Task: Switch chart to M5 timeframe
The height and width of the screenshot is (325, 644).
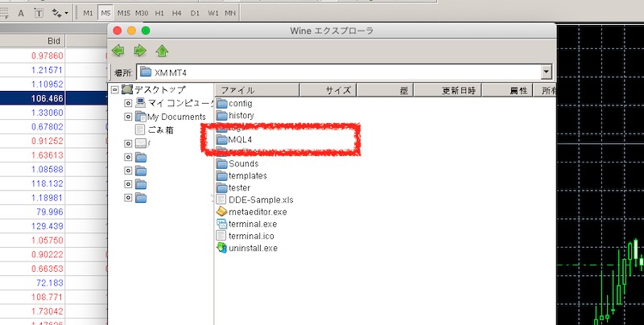Action: tap(105, 13)
